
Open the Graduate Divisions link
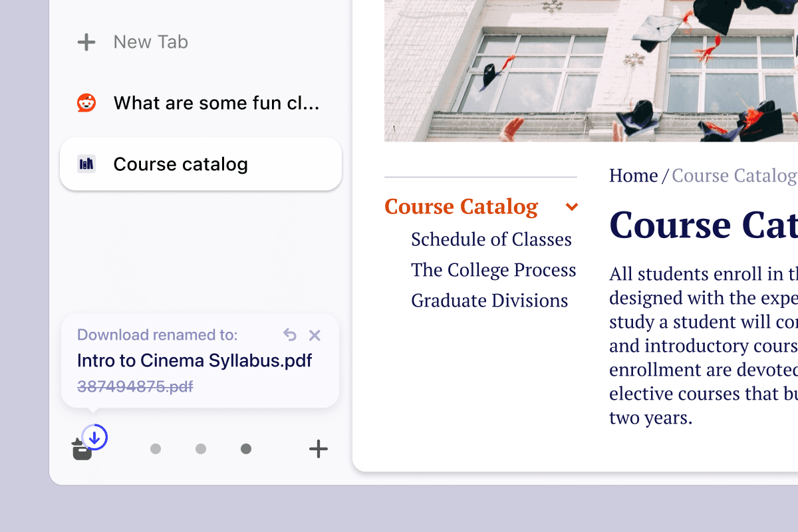point(489,301)
